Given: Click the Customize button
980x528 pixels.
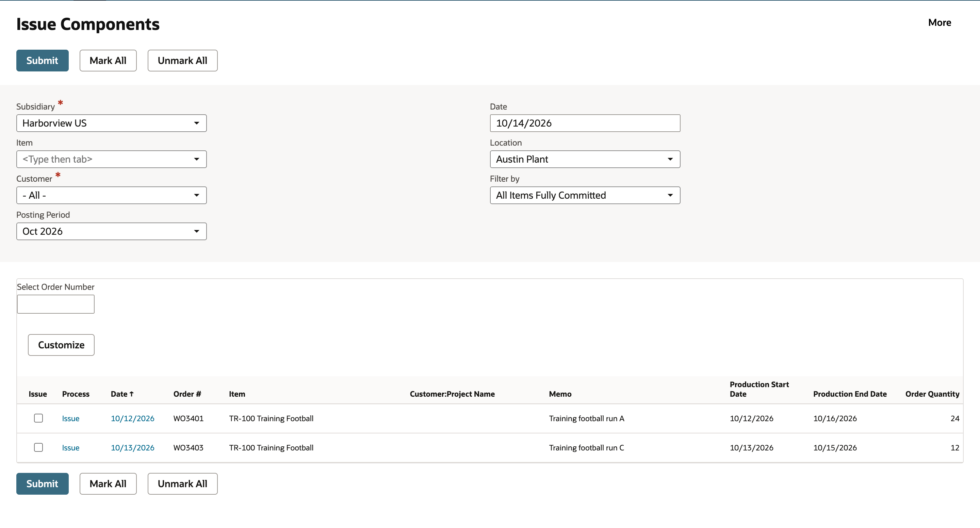Looking at the screenshot, I should (61, 345).
